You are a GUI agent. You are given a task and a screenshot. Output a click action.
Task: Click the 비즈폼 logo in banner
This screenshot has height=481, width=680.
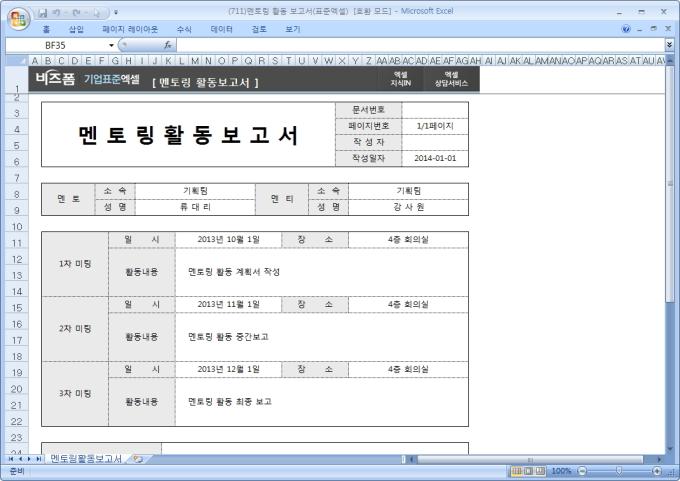coord(55,79)
